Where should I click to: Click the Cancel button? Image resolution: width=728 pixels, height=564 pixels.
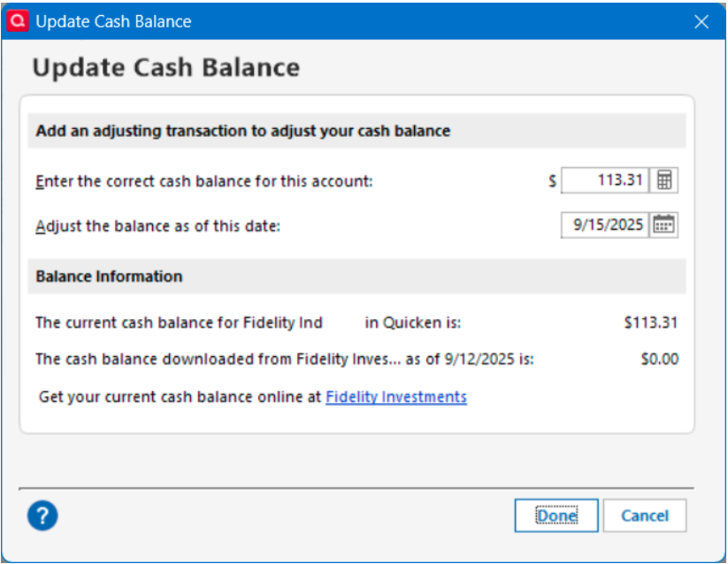pos(645,515)
